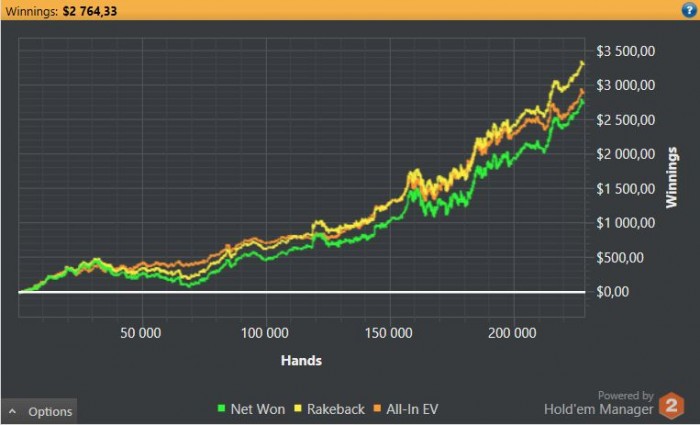Click the Powered by Hold'em Manager text
The height and width of the screenshot is (425, 700).
599,403
